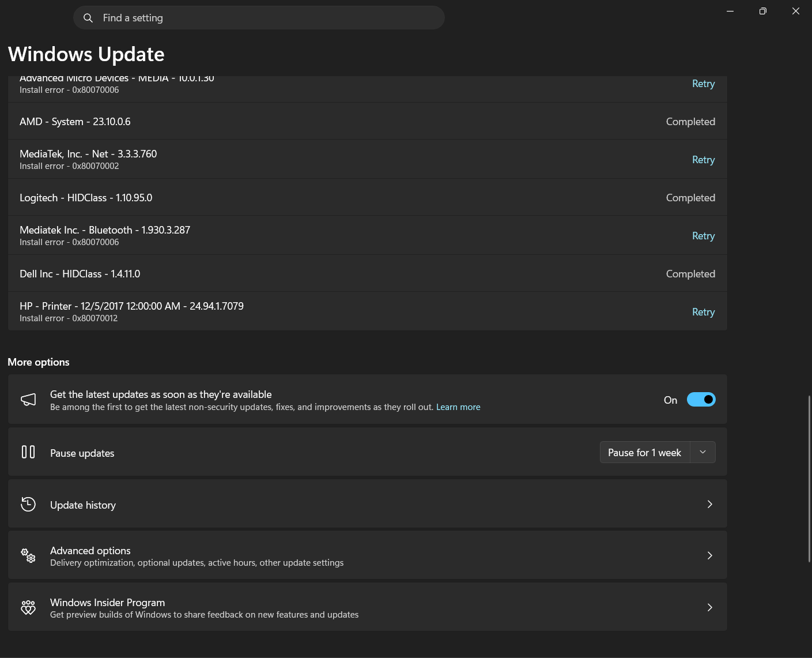Open Windows Insider Program via its chevron
This screenshot has height=658, width=812.
(710, 607)
